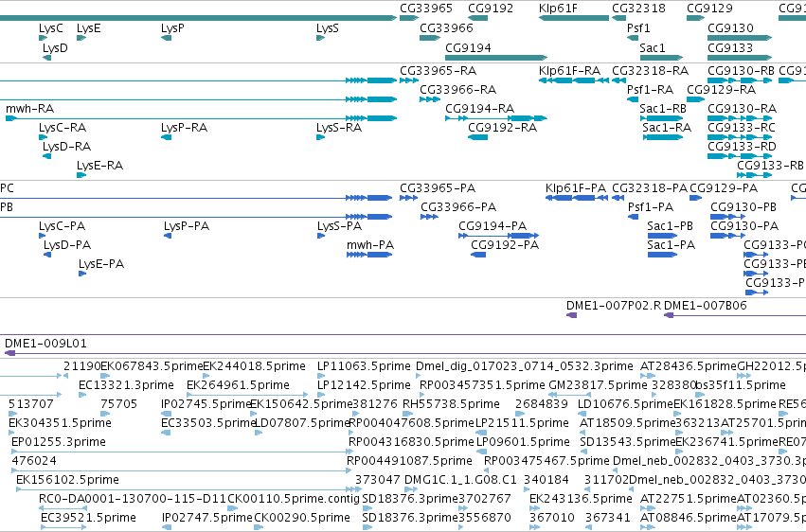The image size is (806, 532).
Task: Select the LP11063.5prime EST label
Action: pyautogui.click(x=364, y=366)
